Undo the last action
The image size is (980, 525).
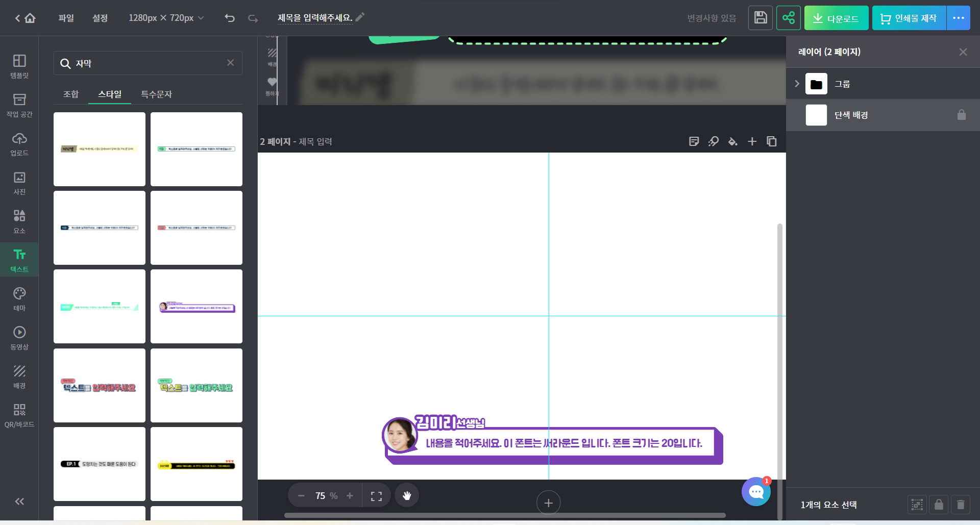(230, 18)
